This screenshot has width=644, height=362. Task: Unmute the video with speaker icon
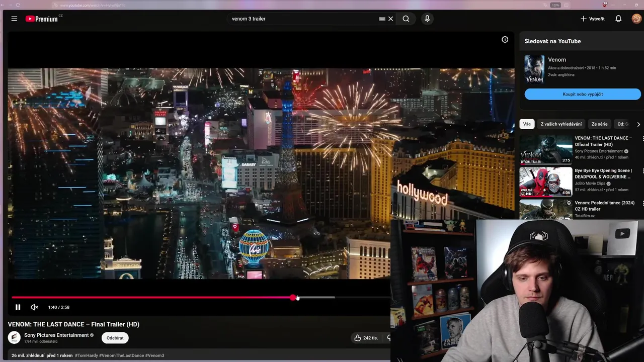tap(34, 307)
